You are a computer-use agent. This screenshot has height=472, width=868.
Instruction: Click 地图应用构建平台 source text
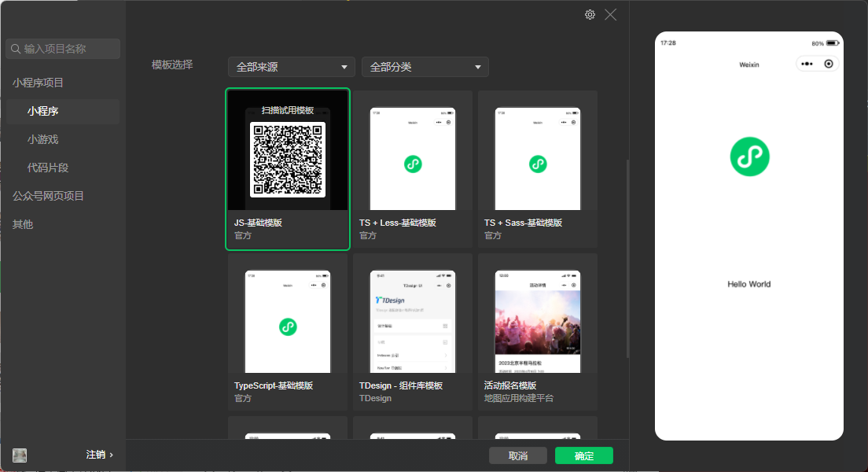point(519,398)
